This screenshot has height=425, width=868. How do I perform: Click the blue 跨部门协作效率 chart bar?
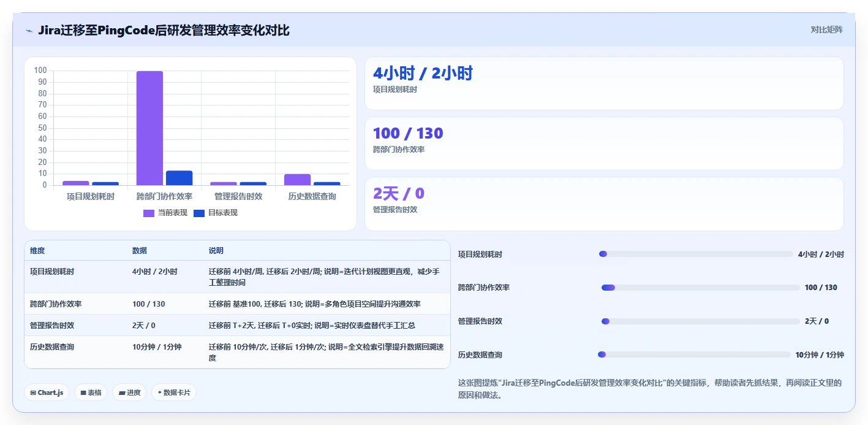point(179,178)
